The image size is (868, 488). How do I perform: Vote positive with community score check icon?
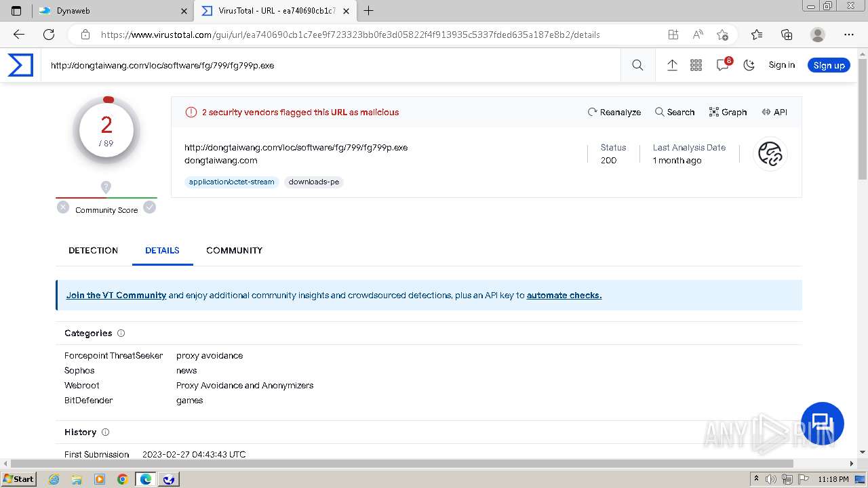click(x=150, y=207)
